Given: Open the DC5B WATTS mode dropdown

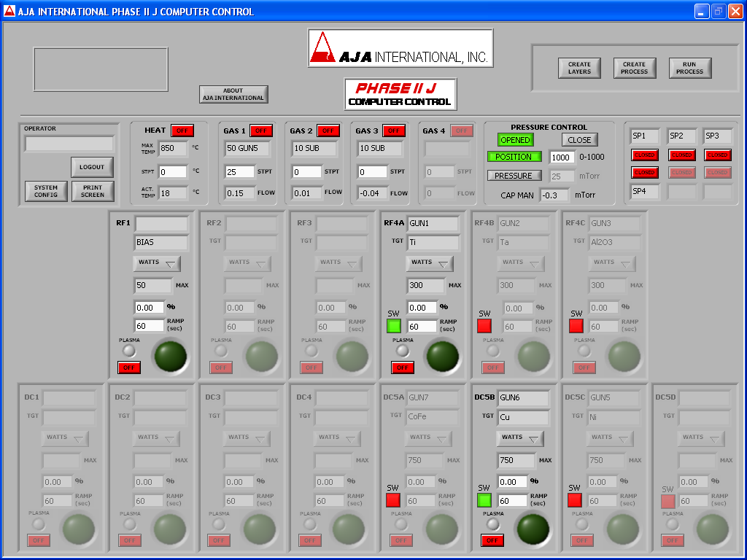Looking at the screenshot, I should coord(520,438).
